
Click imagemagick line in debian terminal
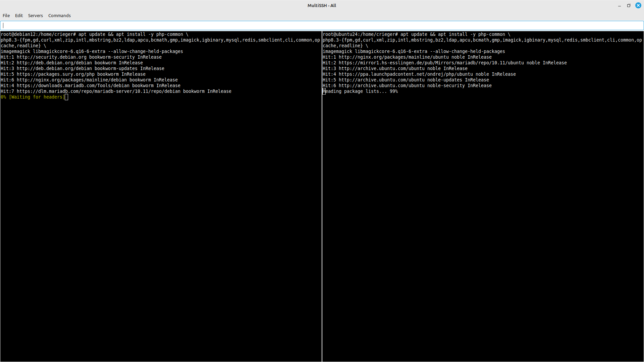coord(92,51)
